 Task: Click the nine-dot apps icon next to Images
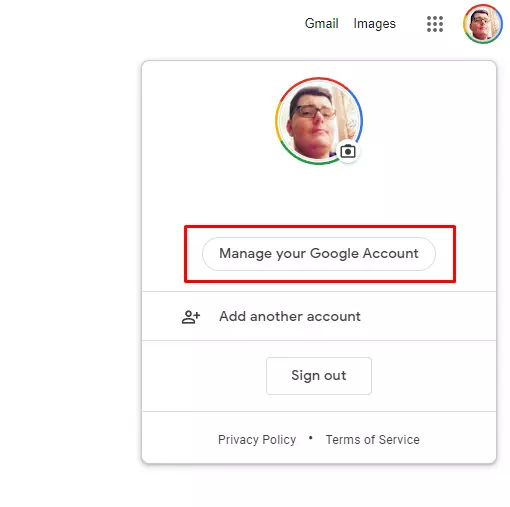coord(435,24)
